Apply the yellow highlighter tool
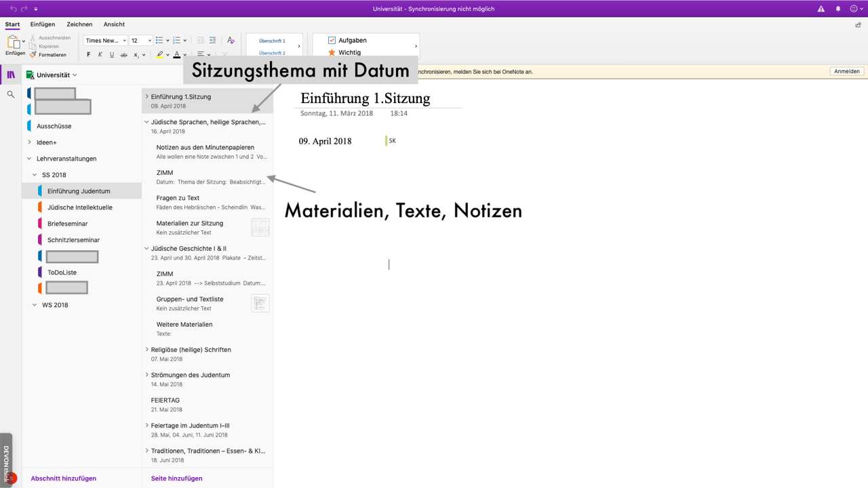 (159, 54)
